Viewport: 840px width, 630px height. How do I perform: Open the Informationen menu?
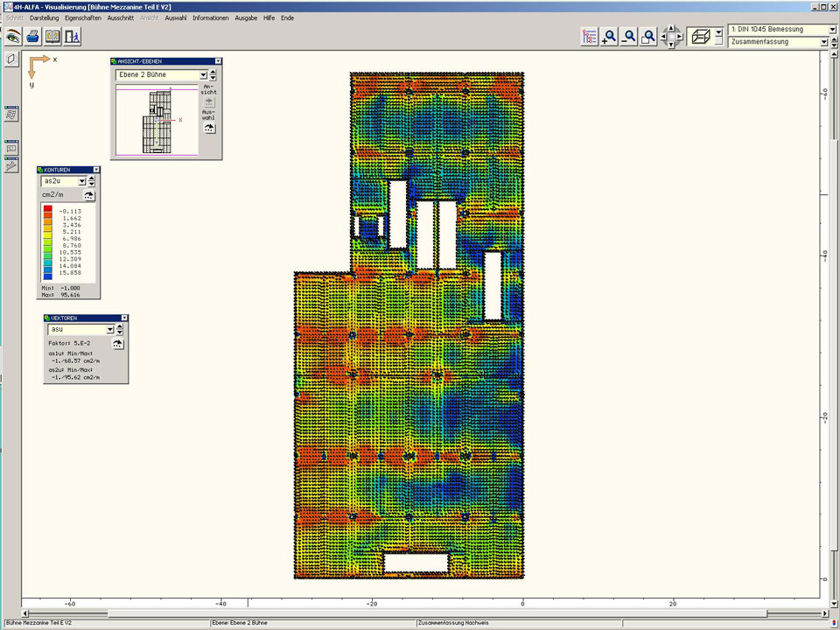coord(210,17)
